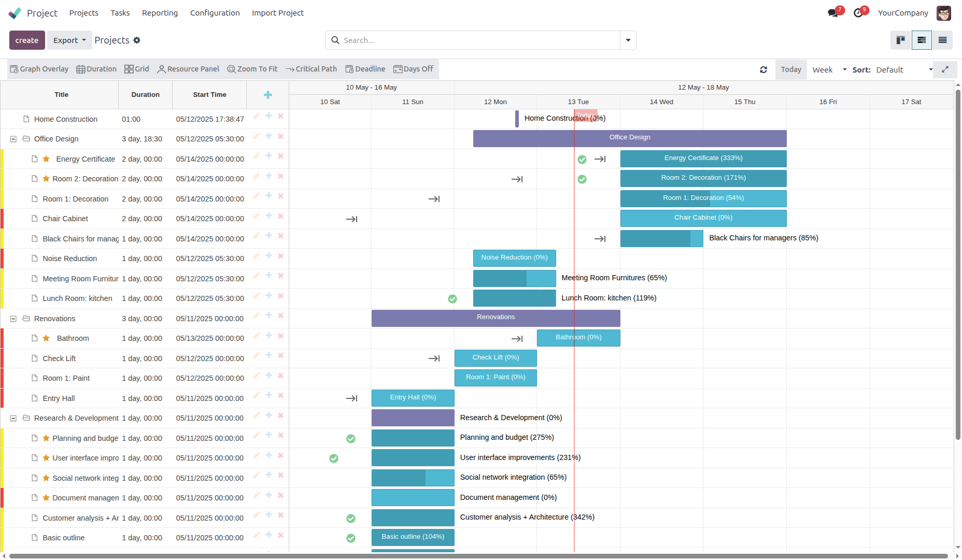This screenshot has height=560, width=962.
Task: Click the Meeting Room Furnitures progress bar
Action: tap(514, 279)
